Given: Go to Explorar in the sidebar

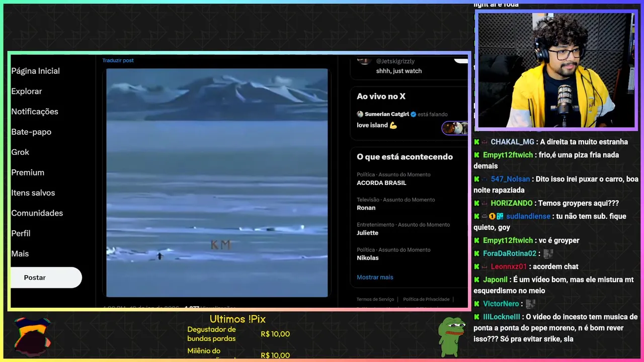Looking at the screenshot, I should tap(27, 92).
